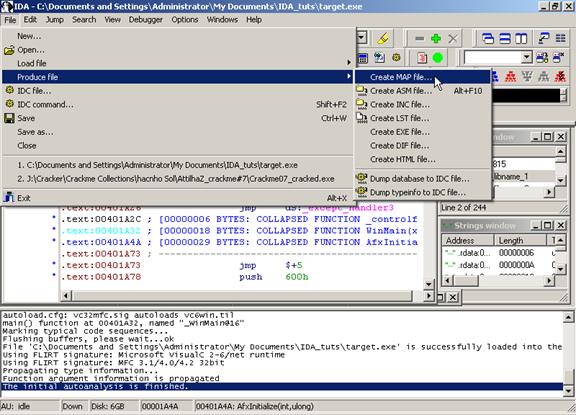Image resolution: width=576 pixels, height=415 pixels.
Task: Click the disassembly horizontal scrollbar track
Action: click(242, 295)
